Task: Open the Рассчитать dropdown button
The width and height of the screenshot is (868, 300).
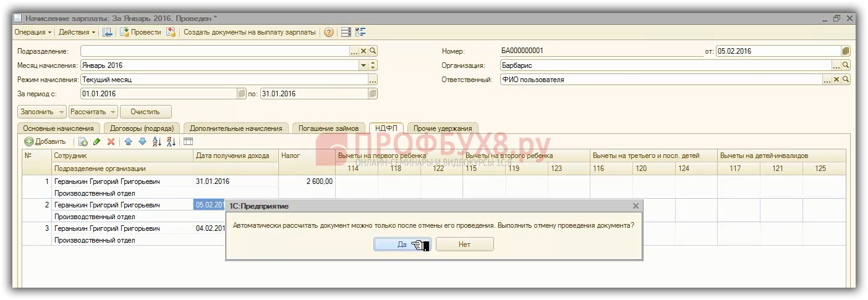Action: (93, 112)
